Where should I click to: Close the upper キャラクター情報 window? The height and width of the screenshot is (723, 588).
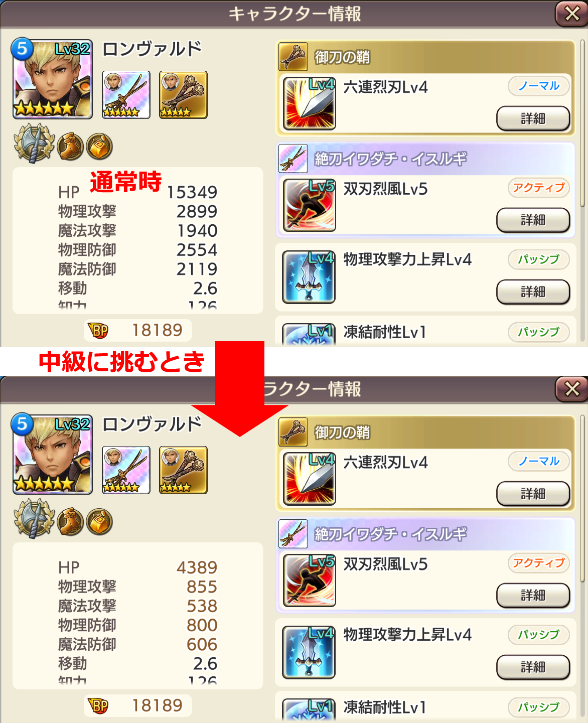click(571, 14)
